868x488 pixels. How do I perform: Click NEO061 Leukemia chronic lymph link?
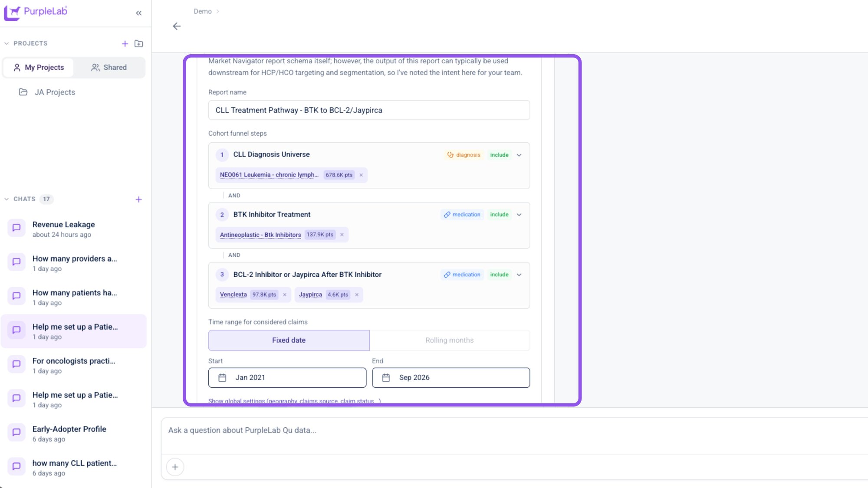tap(269, 175)
